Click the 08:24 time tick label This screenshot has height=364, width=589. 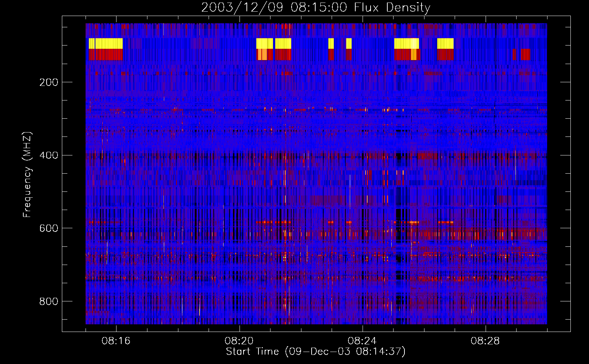click(x=362, y=341)
